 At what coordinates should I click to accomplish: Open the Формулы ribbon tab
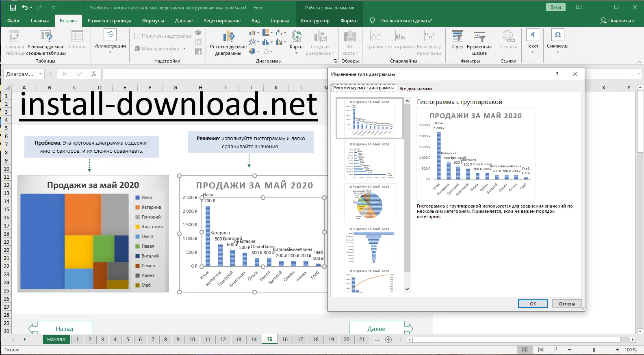click(x=153, y=21)
